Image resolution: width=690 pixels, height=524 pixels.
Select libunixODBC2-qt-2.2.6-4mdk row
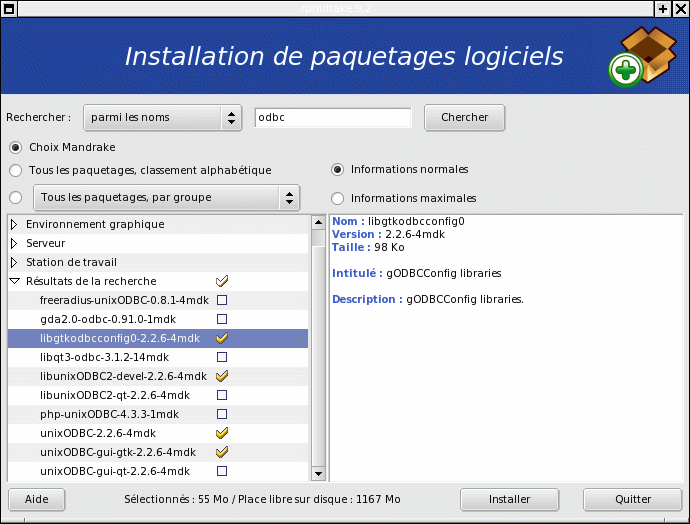click(158, 395)
